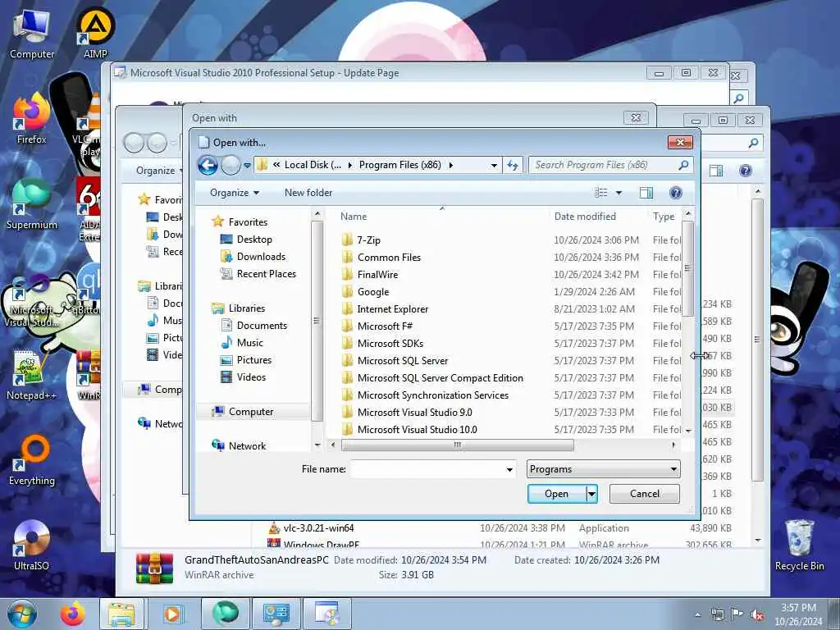Select Downloads under Favorites
840x630 pixels.
click(261, 257)
